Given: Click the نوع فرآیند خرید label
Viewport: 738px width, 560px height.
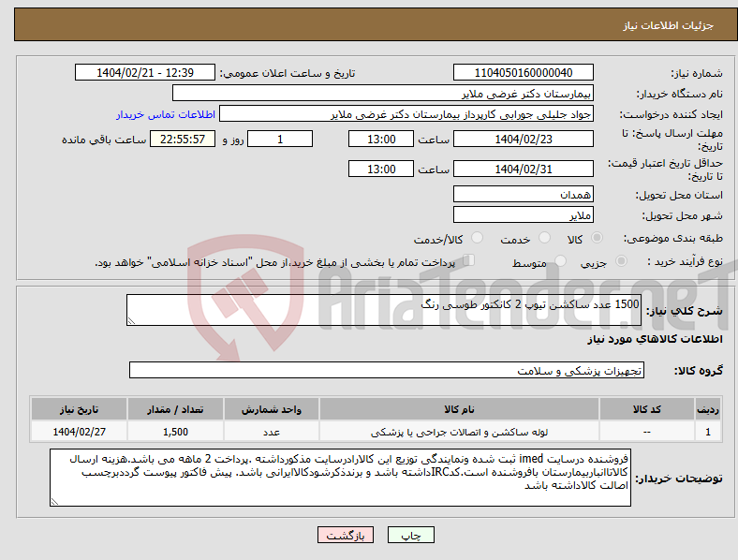Looking at the screenshot, I should tap(685, 261).
